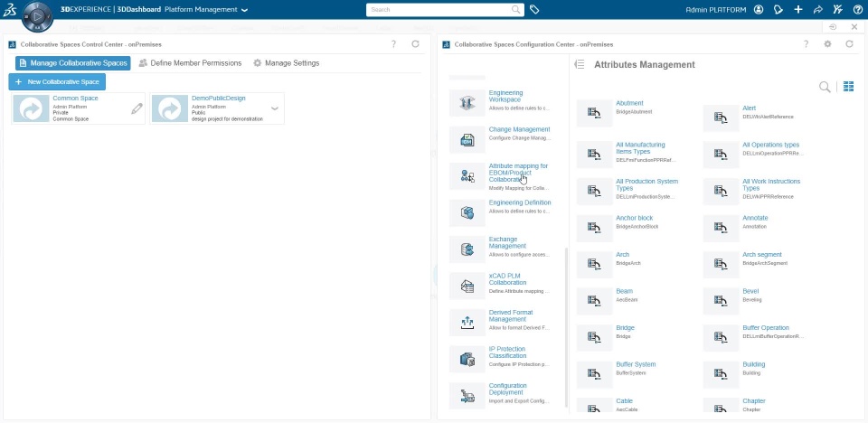Screen dimensions: 868x423
Task: Click New Collaborative Space button
Action: (x=57, y=82)
